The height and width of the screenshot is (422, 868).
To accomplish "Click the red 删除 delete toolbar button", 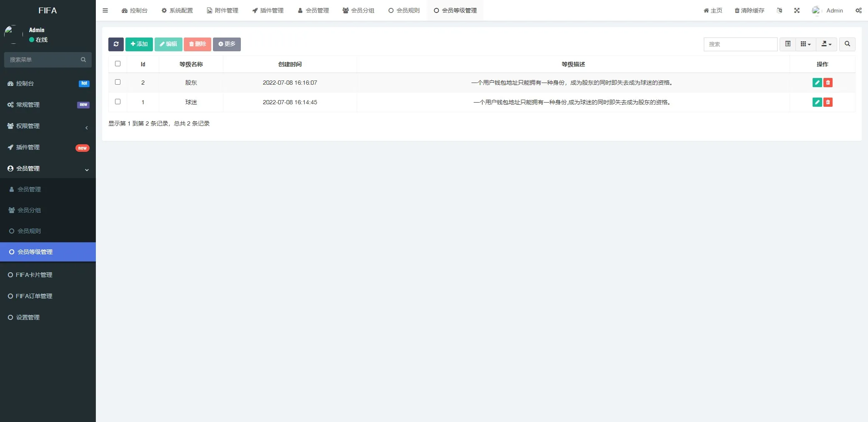I will tap(198, 44).
